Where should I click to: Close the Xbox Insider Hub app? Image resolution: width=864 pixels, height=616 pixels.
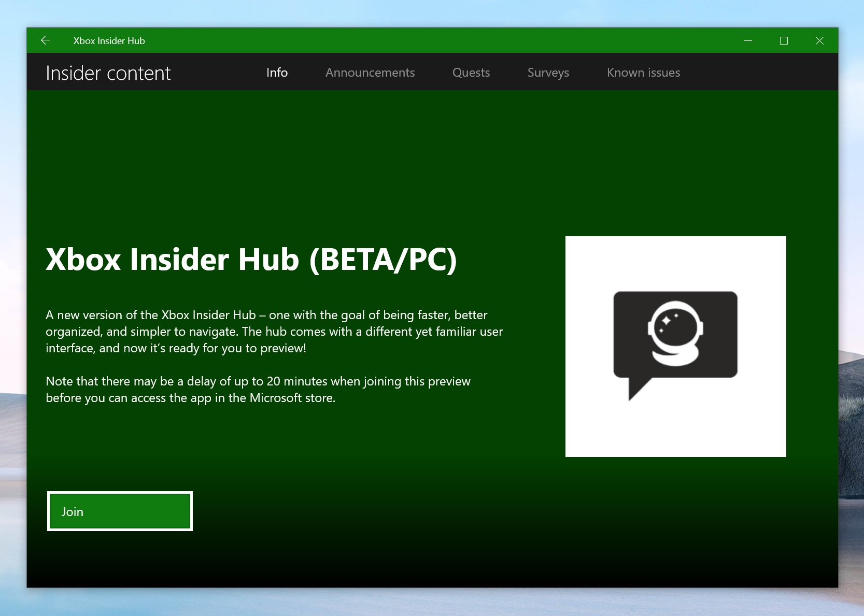tap(820, 40)
